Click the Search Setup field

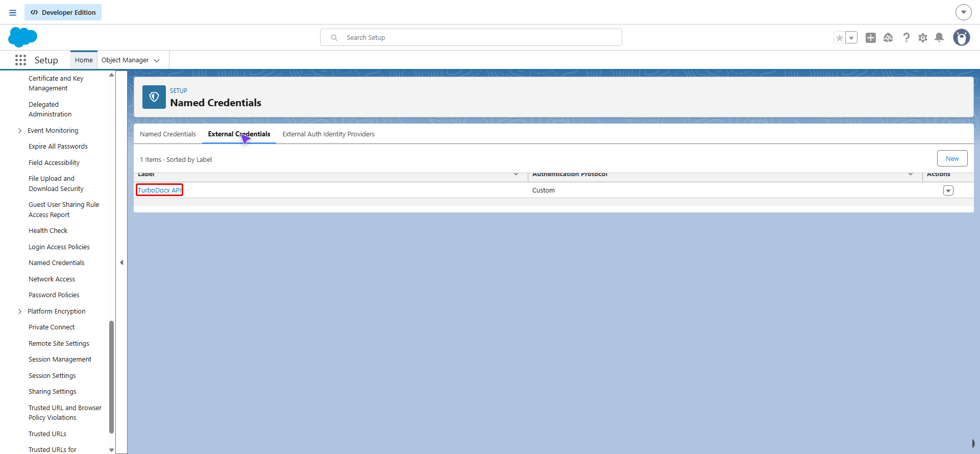[x=471, y=37]
